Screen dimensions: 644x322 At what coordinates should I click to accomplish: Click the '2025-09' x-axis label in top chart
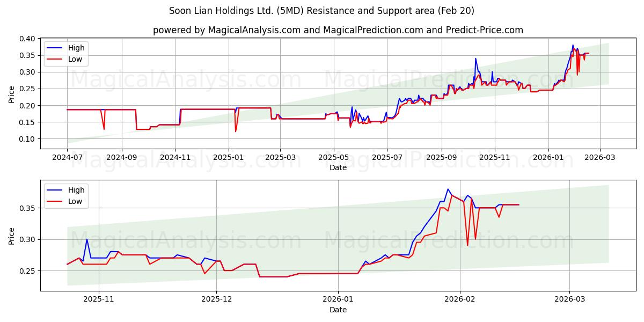click(x=442, y=158)
